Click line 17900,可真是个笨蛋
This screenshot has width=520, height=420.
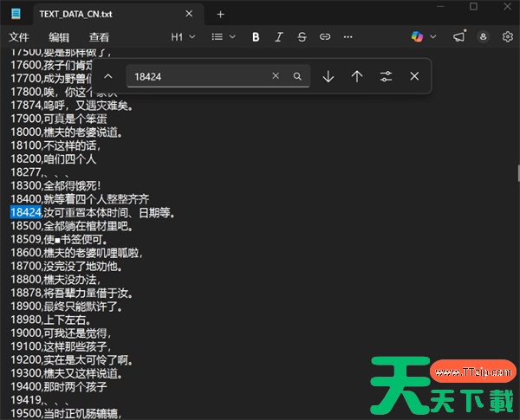click(x=59, y=119)
